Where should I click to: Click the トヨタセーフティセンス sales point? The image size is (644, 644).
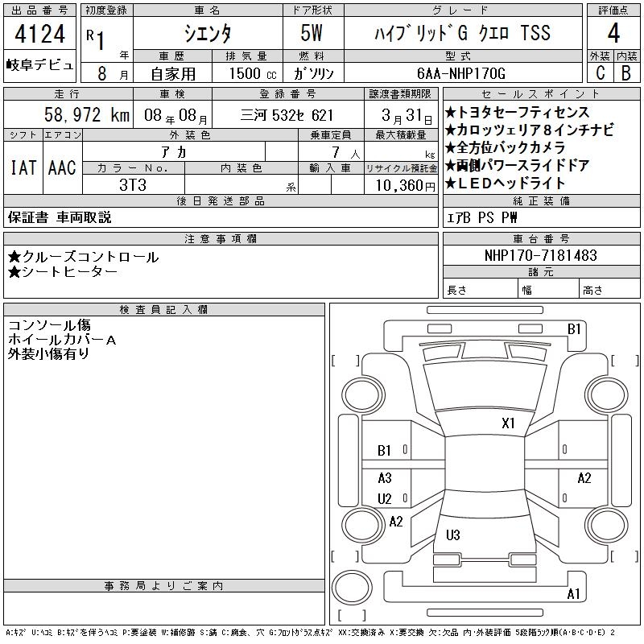pyautogui.click(x=517, y=112)
